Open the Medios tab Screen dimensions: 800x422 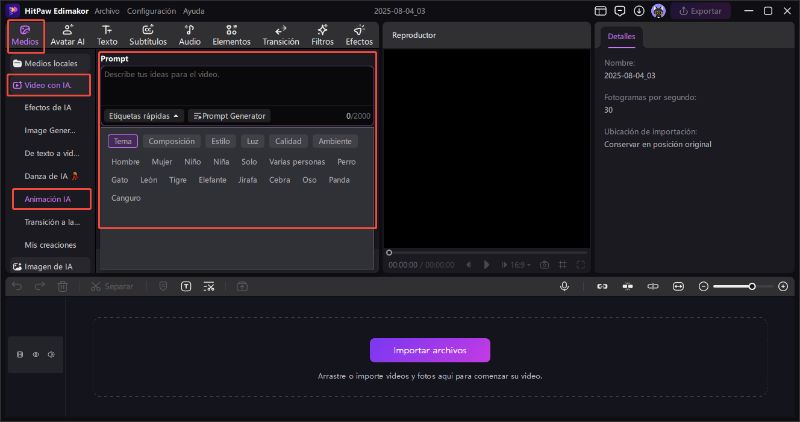[25, 36]
